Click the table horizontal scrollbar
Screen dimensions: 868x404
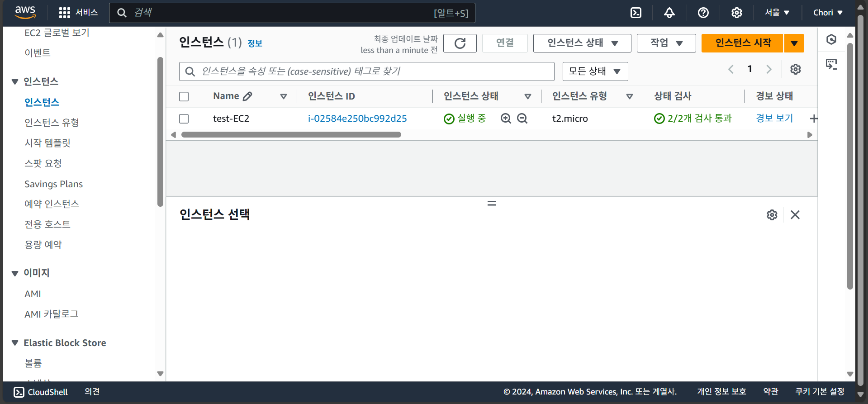(291, 135)
